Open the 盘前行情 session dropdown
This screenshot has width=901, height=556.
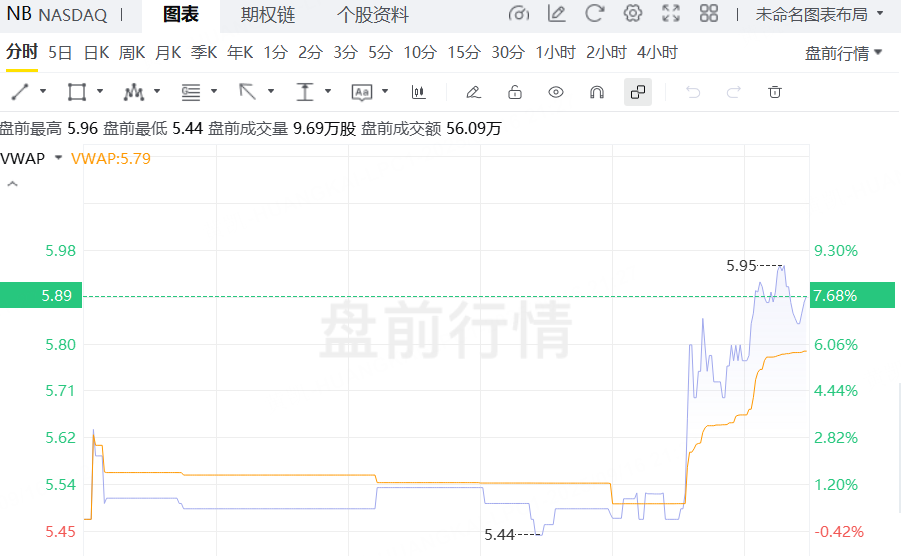(843, 53)
